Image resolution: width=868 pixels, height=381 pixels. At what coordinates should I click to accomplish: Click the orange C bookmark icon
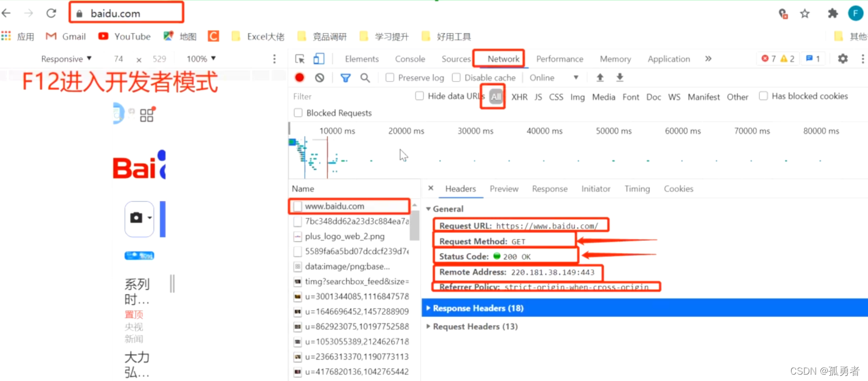213,36
